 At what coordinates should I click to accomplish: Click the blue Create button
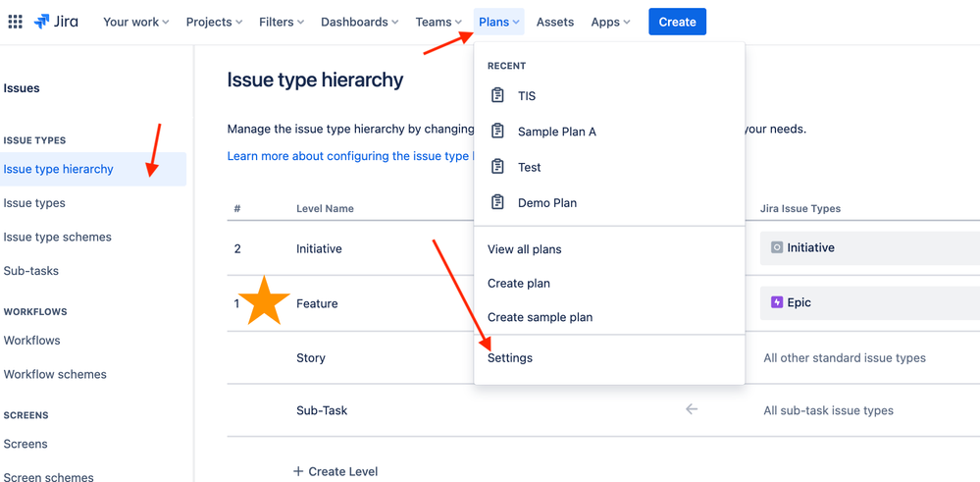(678, 22)
